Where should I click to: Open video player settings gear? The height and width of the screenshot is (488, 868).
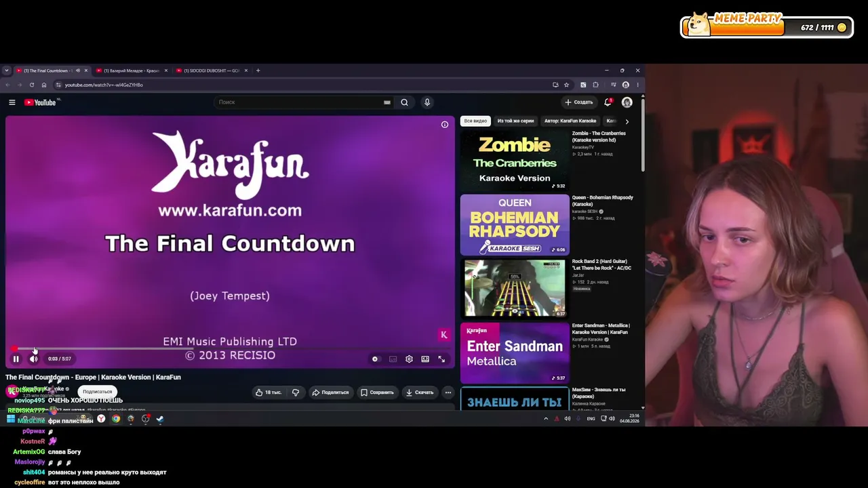[409, 359]
